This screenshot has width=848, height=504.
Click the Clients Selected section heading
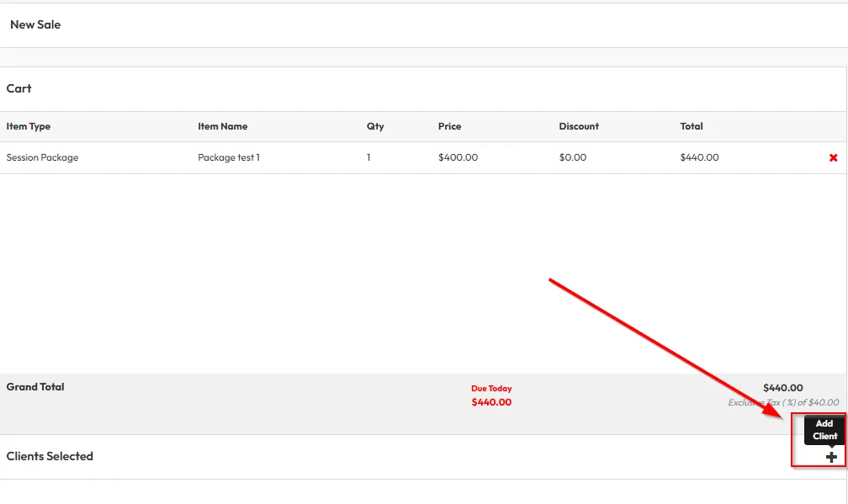click(x=50, y=456)
